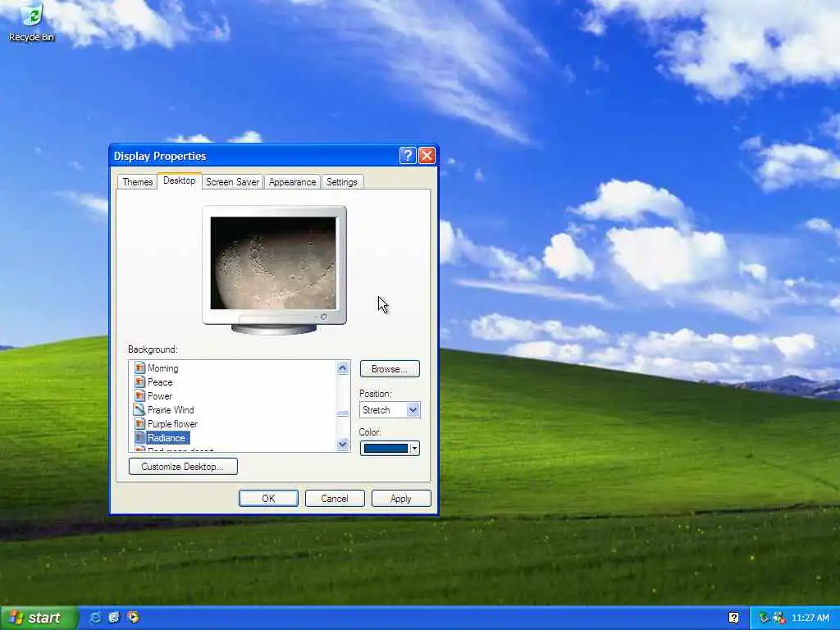Image resolution: width=840 pixels, height=630 pixels.
Task: Switch to the Themes tab
Action: point(138,181)
